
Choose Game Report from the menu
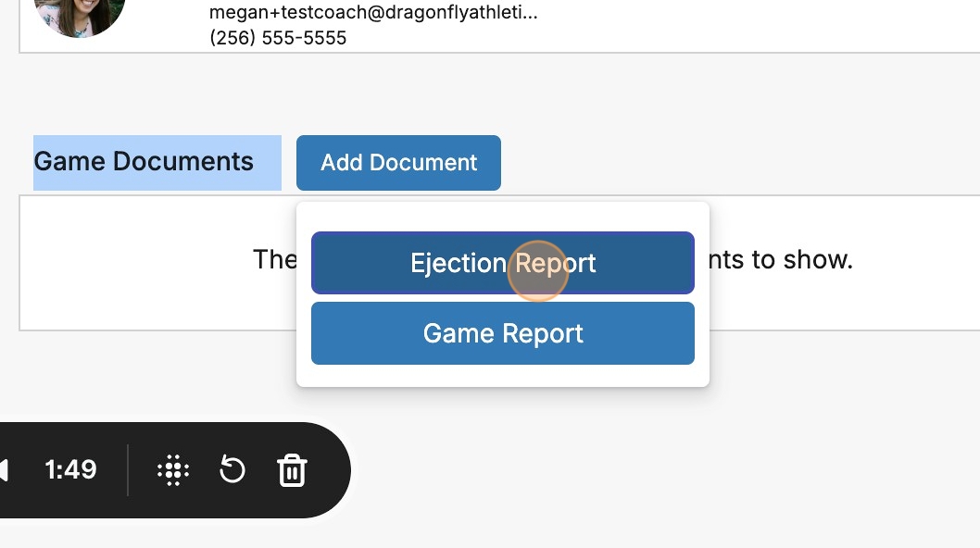coord(502,333)
